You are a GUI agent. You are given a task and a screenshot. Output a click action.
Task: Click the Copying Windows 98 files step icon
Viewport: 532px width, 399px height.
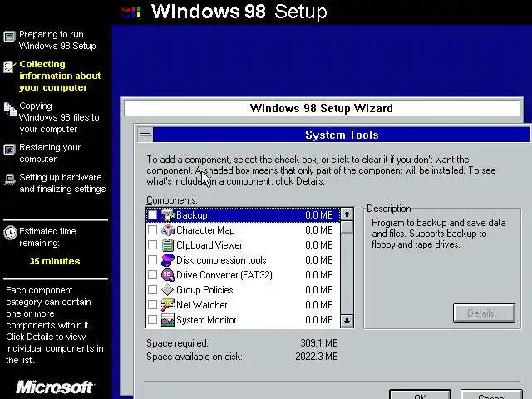[x=10, y=109]
